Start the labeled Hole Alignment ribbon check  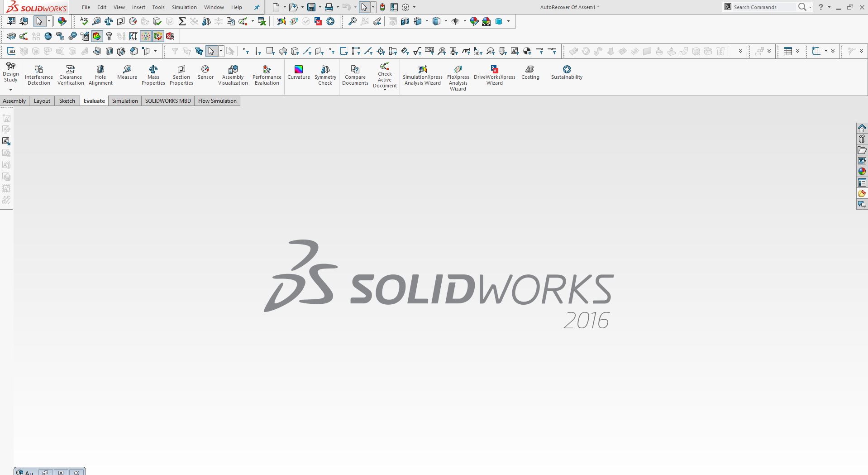click(100, 75)
